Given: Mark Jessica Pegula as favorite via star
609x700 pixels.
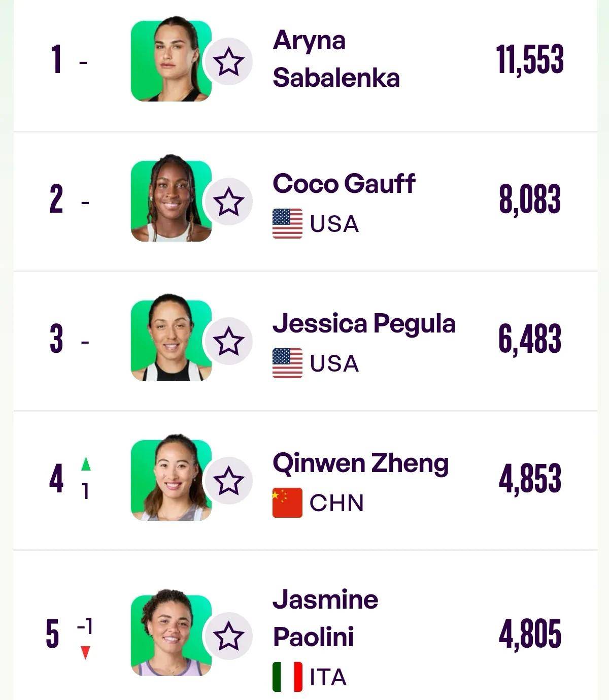Looking at the screenshot, I should [x=228, y=341].
